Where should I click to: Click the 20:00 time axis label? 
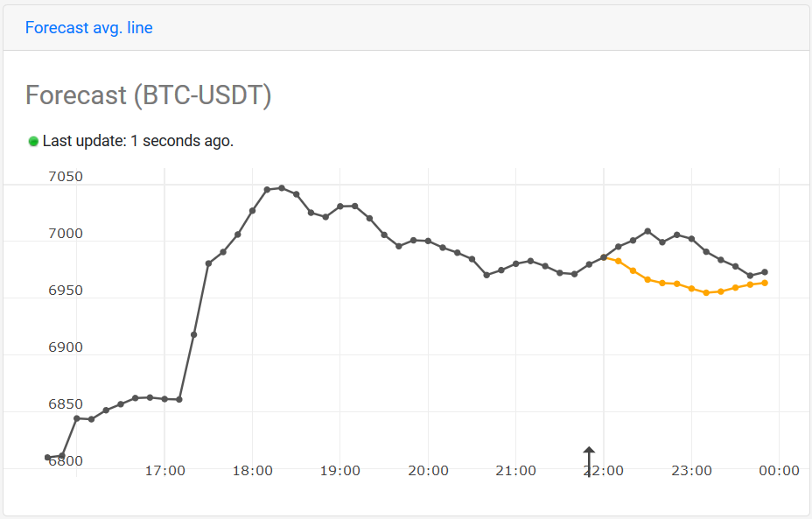pos(428,471)
